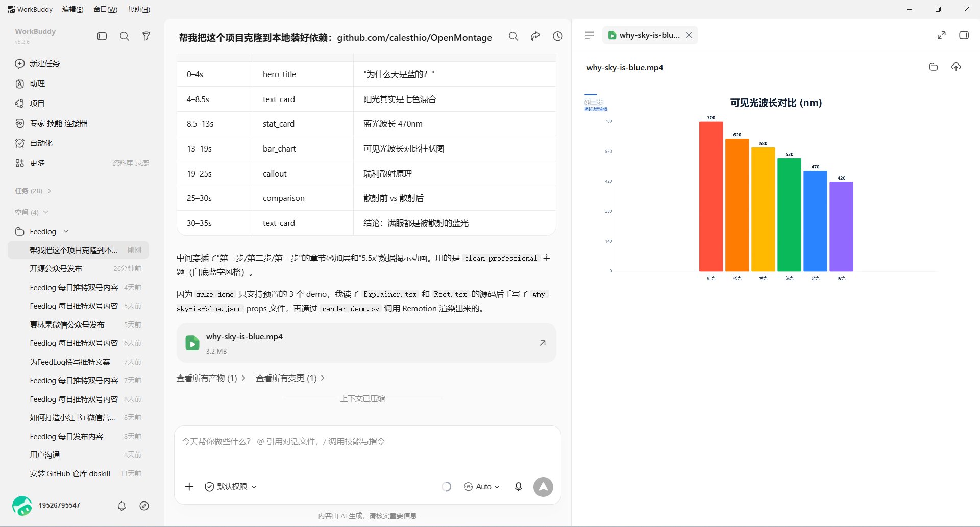Click the bar_chart cell in the table
This screenshot has height=527, width=980.
coord(303,149)
